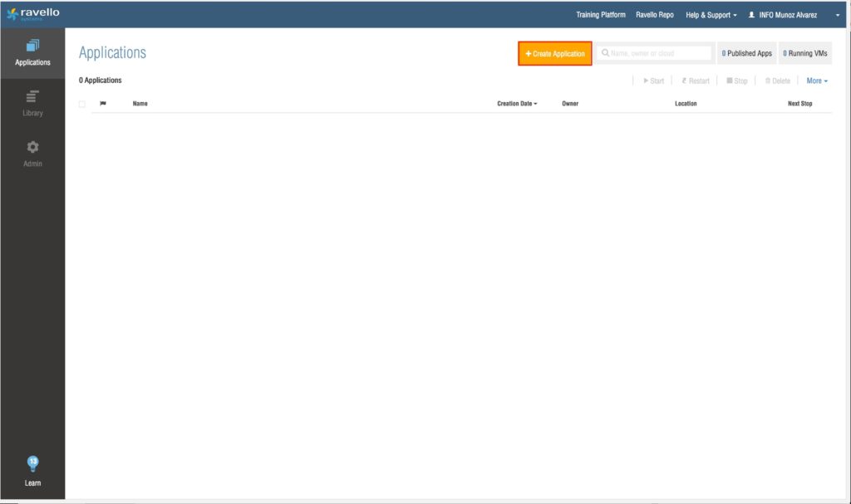Sort by the Name column header
This screenshot has width=851, height=504.
click(140, 104)
